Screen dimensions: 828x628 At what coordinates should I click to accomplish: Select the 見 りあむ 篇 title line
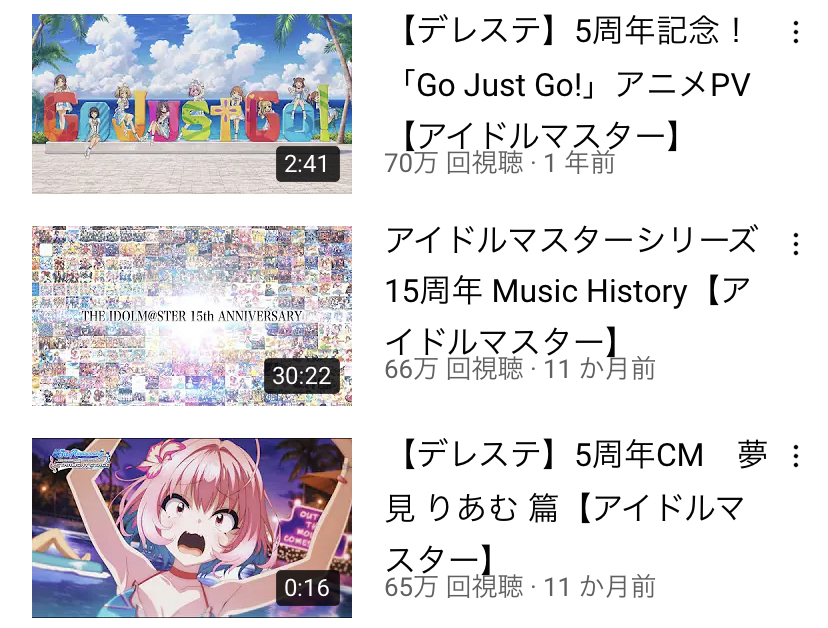(565, 508)
